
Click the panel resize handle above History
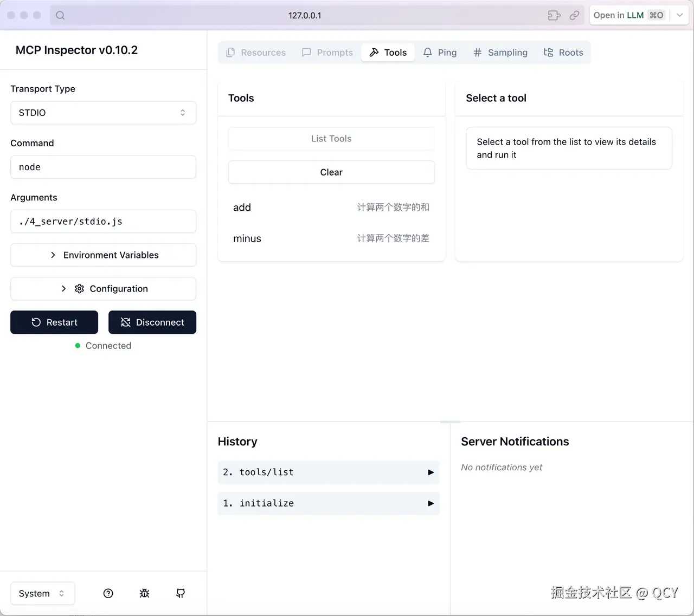(x=450, y=422)
